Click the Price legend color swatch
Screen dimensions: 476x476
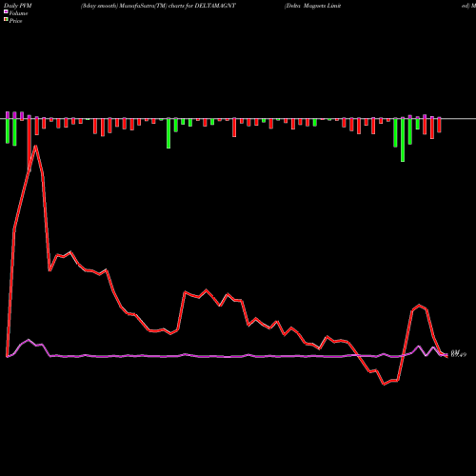coord(6,20)
